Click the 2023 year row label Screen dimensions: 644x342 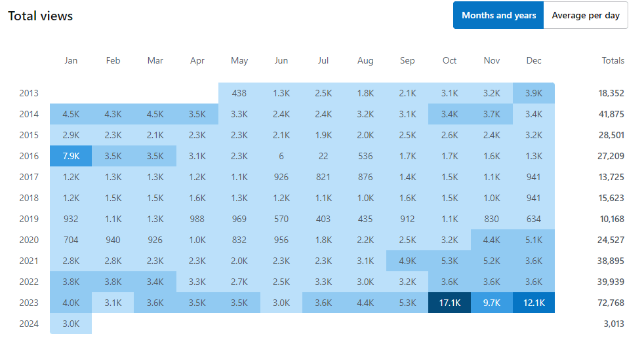point(29,303)
